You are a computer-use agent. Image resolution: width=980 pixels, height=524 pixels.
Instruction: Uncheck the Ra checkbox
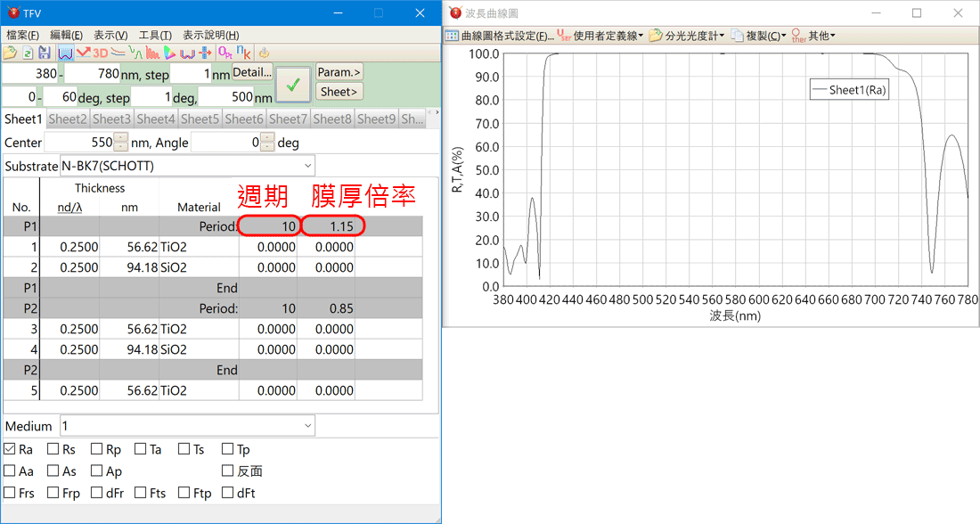tap(10, 449)
